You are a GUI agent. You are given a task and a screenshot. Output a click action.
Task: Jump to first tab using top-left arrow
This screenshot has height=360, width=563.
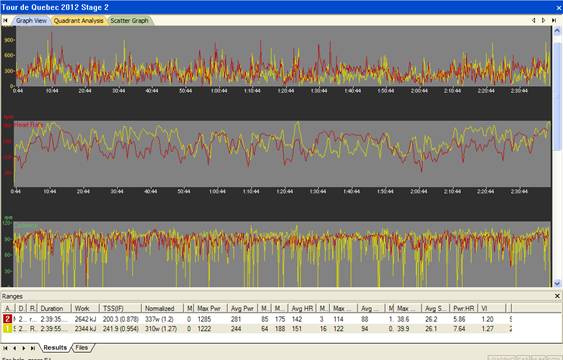(5, 20)
